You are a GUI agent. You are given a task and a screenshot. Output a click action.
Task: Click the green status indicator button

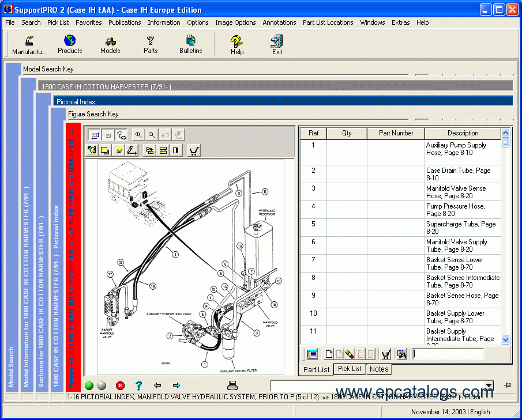pos(89,385)
